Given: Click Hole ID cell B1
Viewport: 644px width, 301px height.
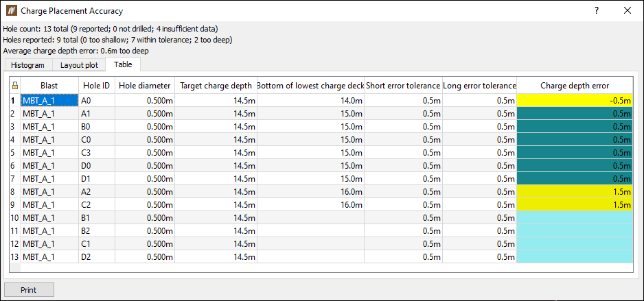Looking at the screenshot, I should coord(97,218).
